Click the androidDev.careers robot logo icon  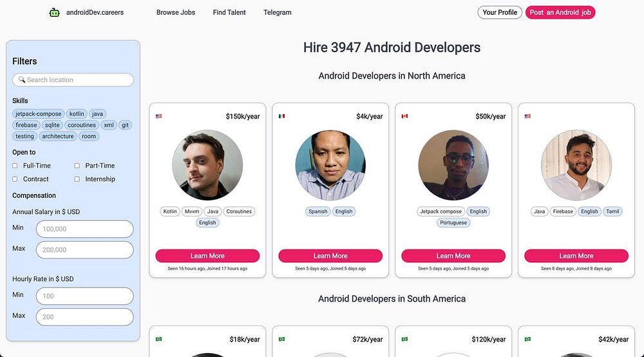click(x=54, y=13)
